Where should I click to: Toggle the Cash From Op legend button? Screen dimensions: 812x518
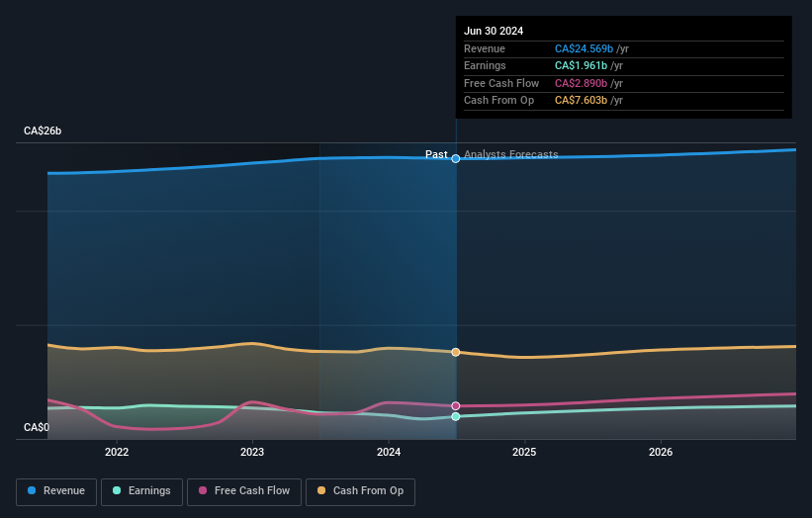click(x=360, y=491)
